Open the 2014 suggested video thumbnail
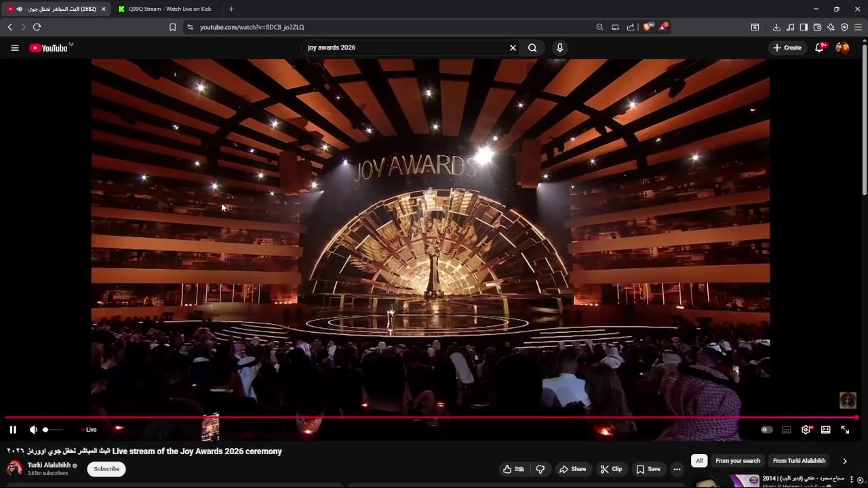The height and width of the screenshot is (488, 868). coord(726,481)
